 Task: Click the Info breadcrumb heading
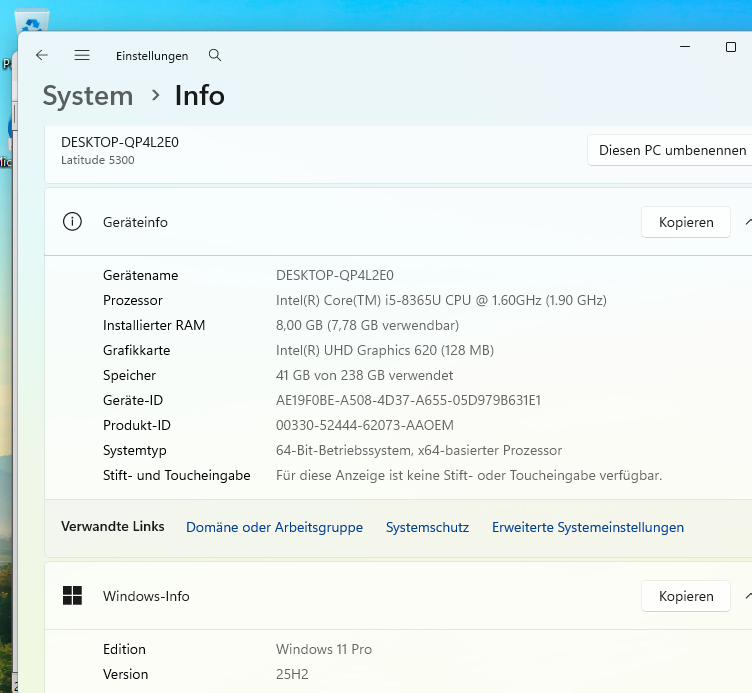(x=200, y=95)
